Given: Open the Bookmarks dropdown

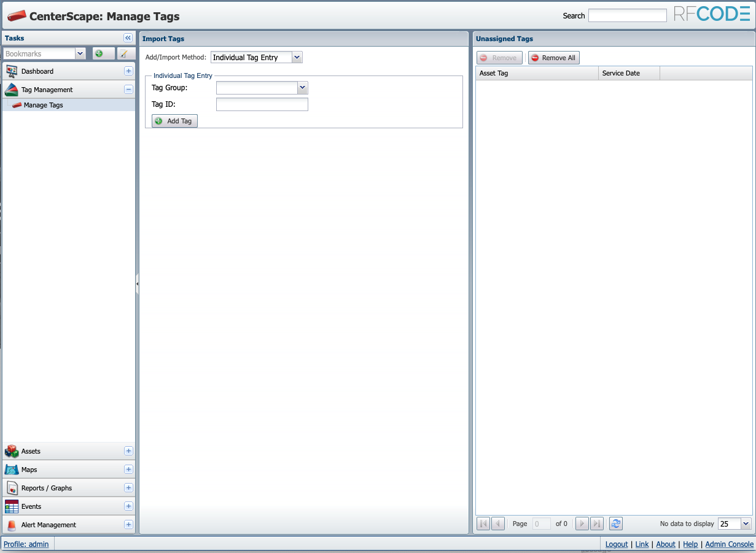Looking at the screenshot, I should point(80,54).
